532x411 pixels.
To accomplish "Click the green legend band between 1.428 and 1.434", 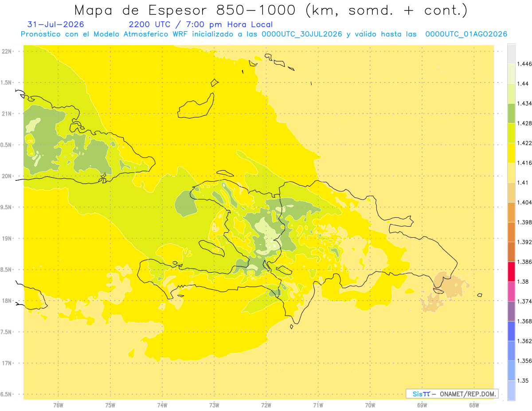I will point(511,113).
